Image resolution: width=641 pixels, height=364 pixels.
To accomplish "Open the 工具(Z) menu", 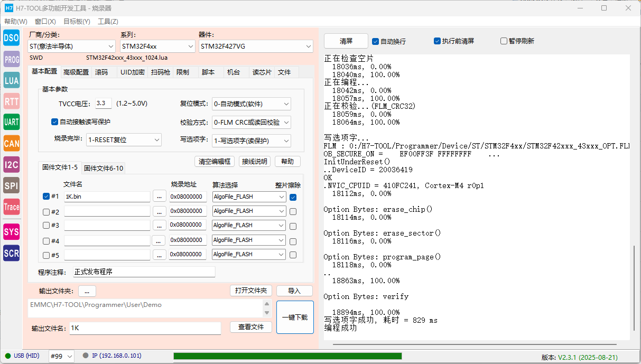I will 108,22.
